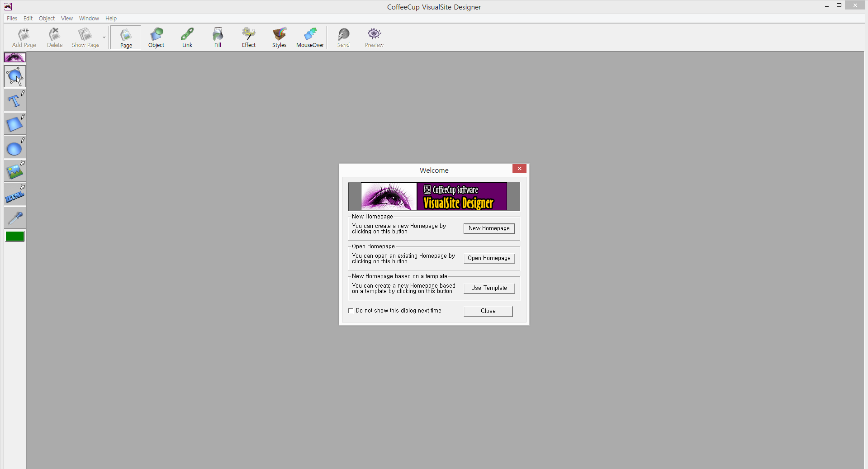The height and width of the screenshot is (469, 868).
Task: Click the Show Page toolbar icon
Action: click(x=85, y=38)
